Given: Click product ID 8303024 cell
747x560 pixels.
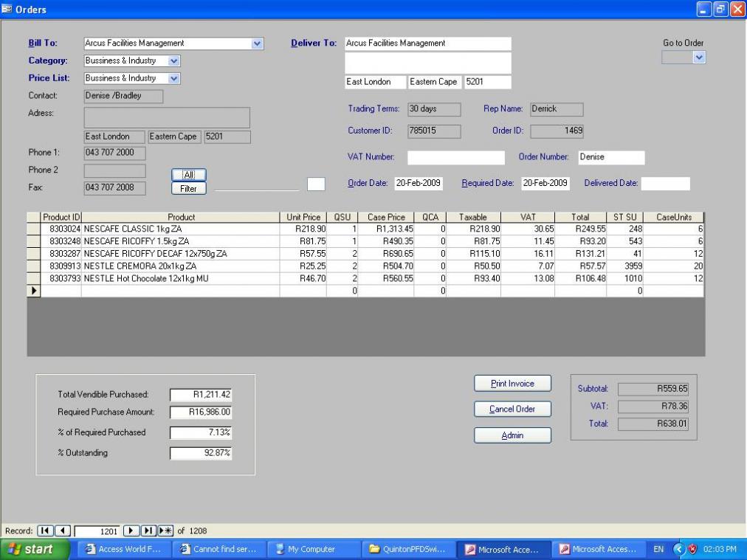Looking at the screenshot, I should [61, 229].
